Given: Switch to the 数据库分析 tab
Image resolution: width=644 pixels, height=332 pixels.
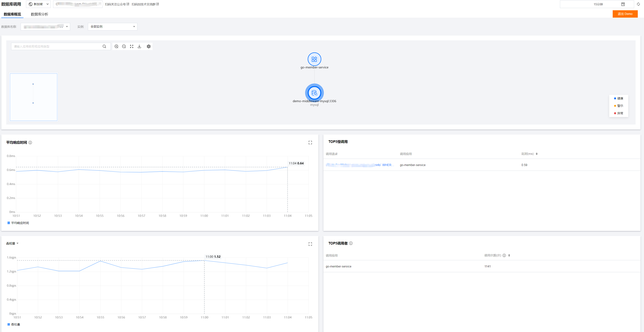Looking at the screenshot, I should coord(40,14).
